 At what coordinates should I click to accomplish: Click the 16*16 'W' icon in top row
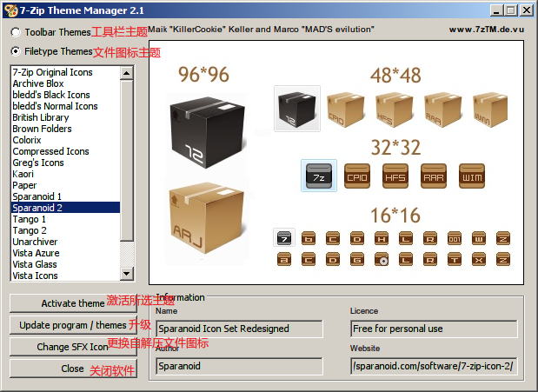(x=479, y=238)
